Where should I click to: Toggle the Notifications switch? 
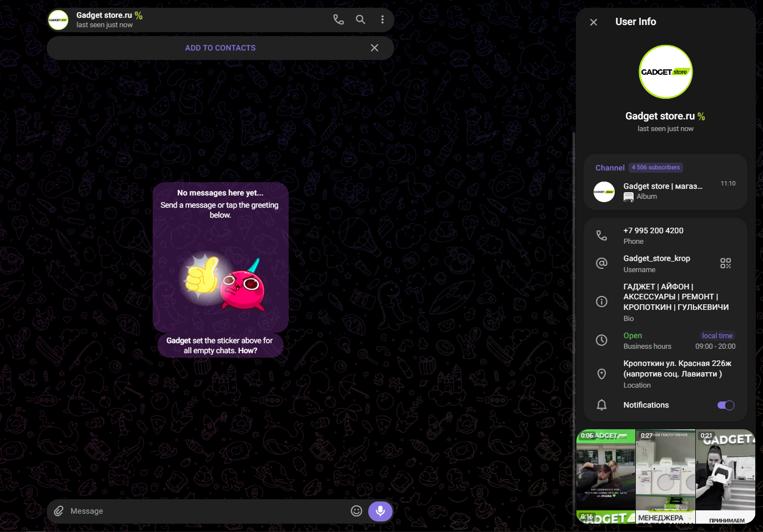(x=726, y=405)
